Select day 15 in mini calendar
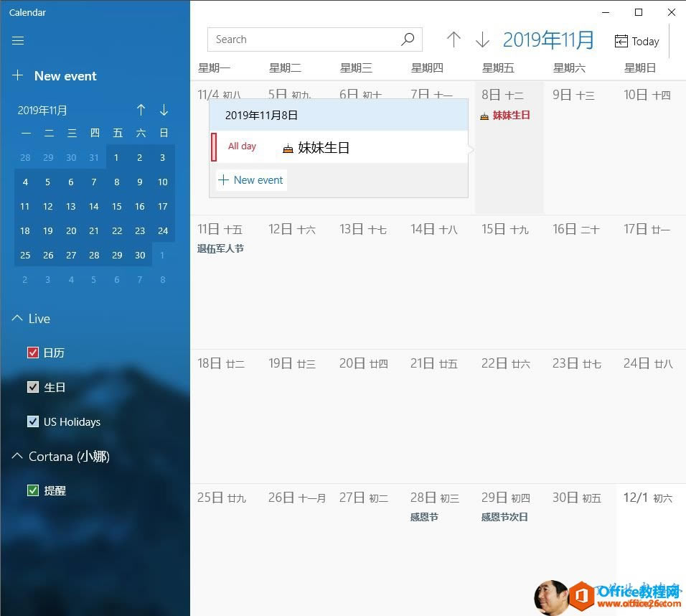 [117, 207]
